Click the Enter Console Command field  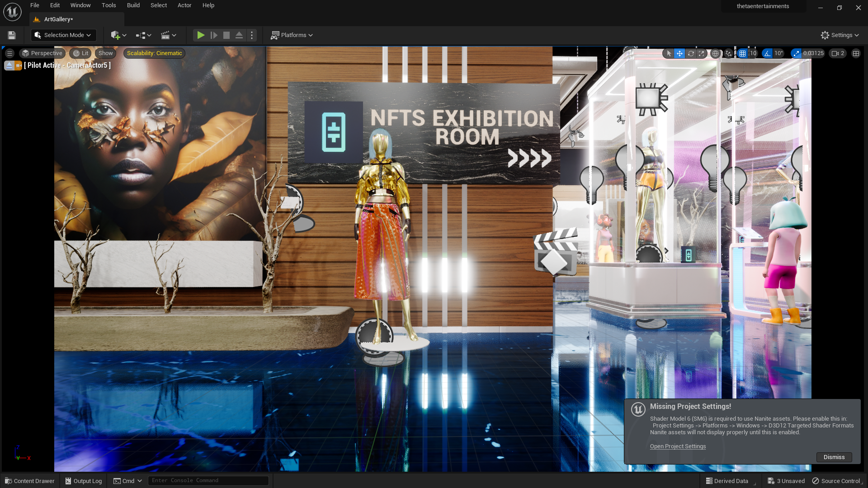pos(208,481)
